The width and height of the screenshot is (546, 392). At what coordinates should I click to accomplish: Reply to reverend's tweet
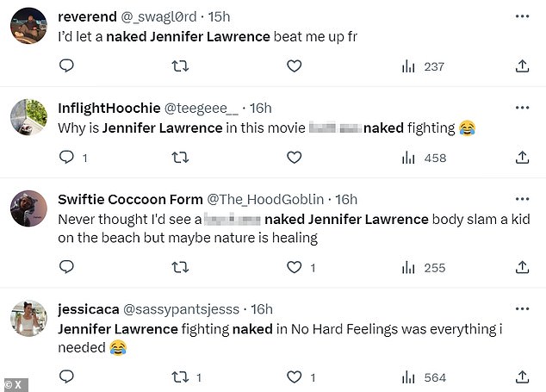click(66, 65)
